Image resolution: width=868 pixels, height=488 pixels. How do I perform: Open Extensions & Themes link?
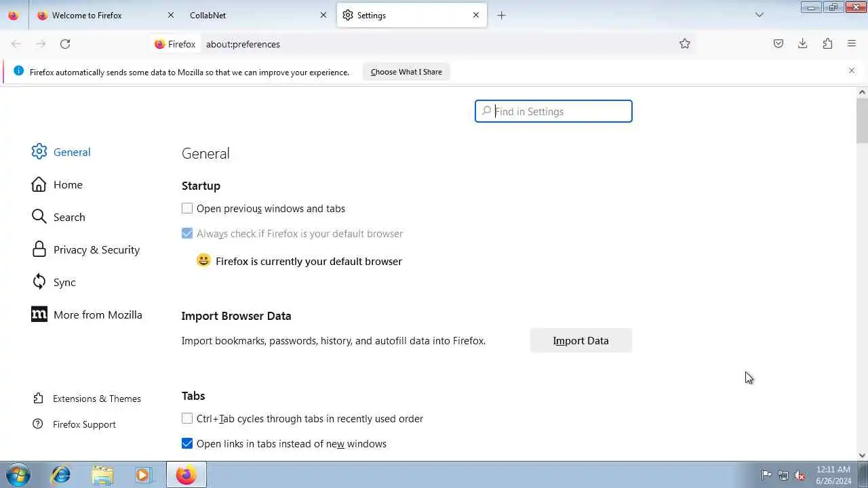(87, 399)
